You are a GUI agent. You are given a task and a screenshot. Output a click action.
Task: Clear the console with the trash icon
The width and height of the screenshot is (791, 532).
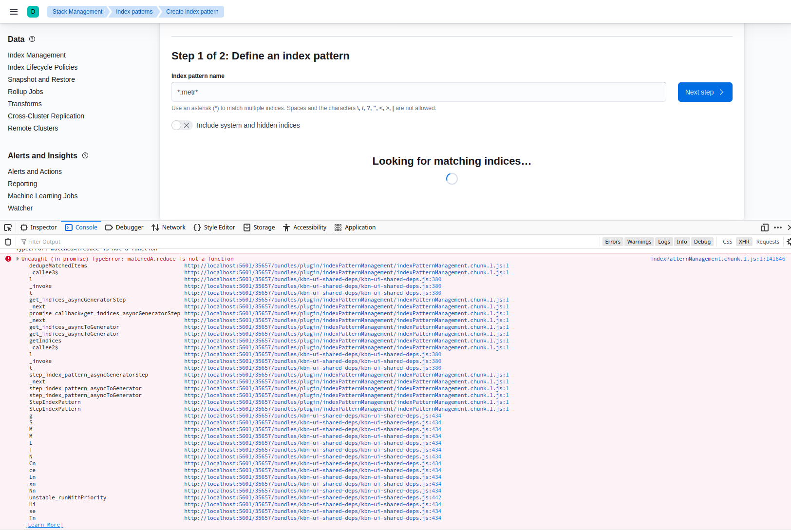(8, 242)
